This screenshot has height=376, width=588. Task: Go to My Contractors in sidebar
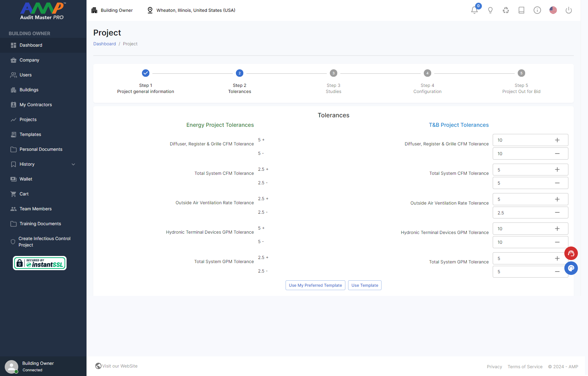click(x=35, y=104)
